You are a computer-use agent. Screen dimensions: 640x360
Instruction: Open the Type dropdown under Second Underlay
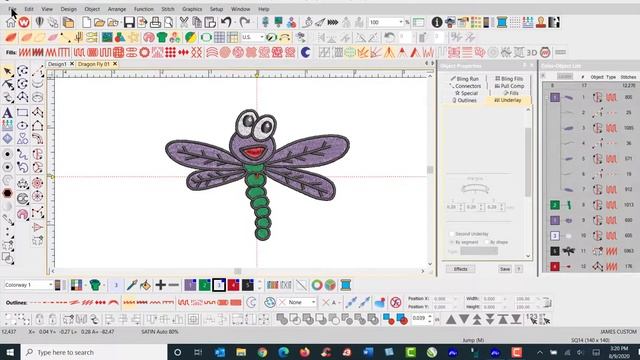click(479, 251)
